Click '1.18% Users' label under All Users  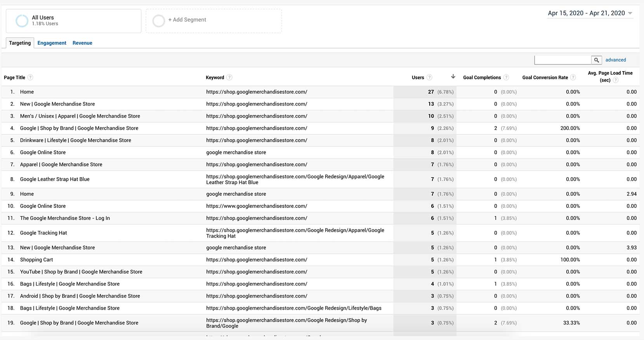(45, 24)
